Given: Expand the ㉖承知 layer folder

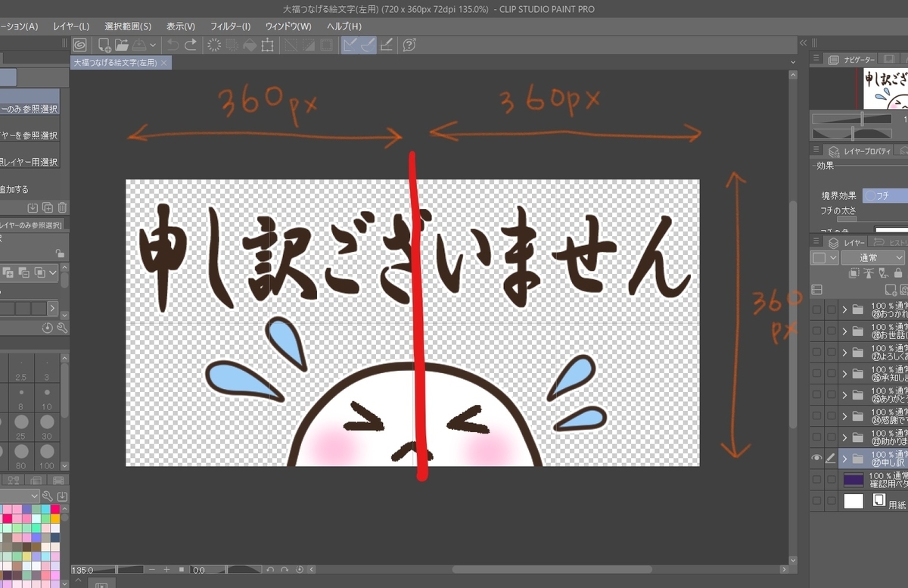Looking at the screenshot, I should click(x=844, y=373).
